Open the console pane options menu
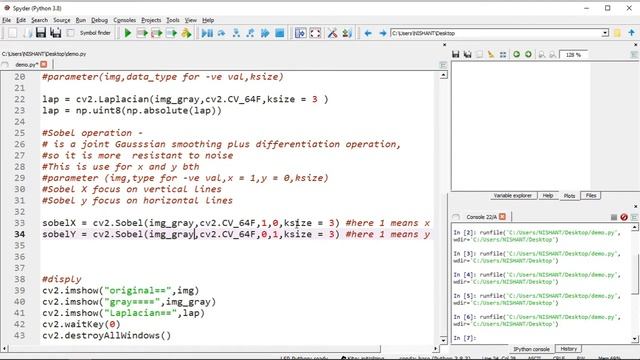 (634, 217)
